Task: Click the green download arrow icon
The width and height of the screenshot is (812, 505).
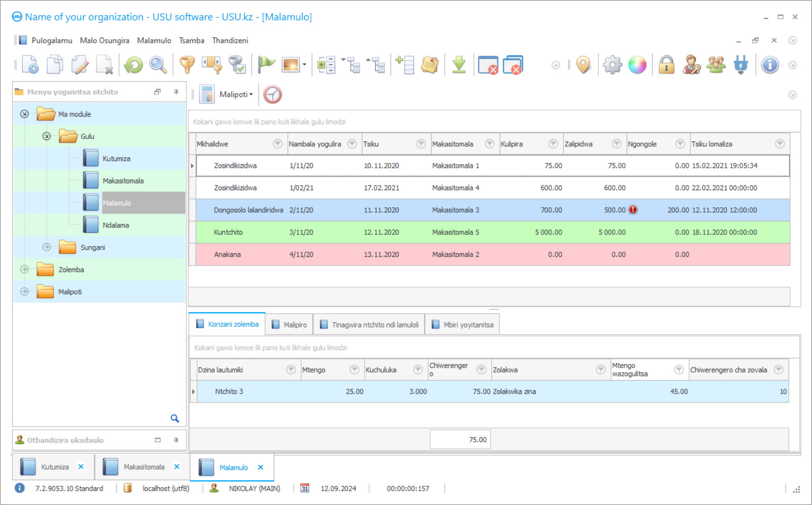Action: (x=459, y=65)
